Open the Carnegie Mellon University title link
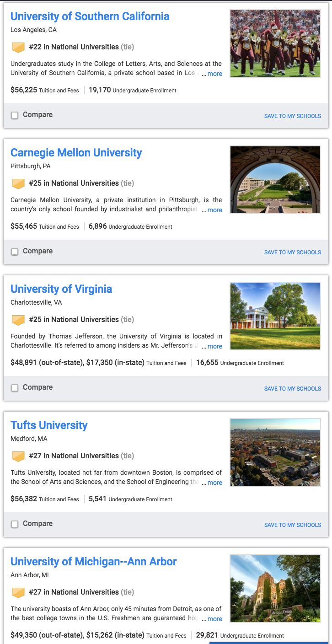This screenshot has height=644, width=332. [76, 153]
